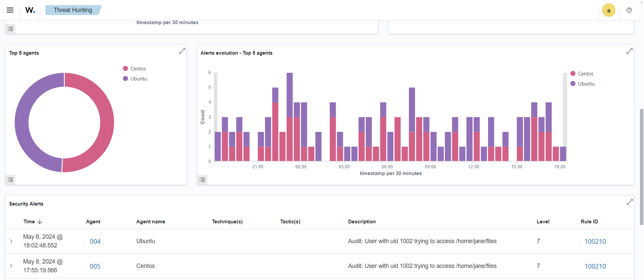Open the user avatar menu
644x280 pixels.
coord(608,10)
